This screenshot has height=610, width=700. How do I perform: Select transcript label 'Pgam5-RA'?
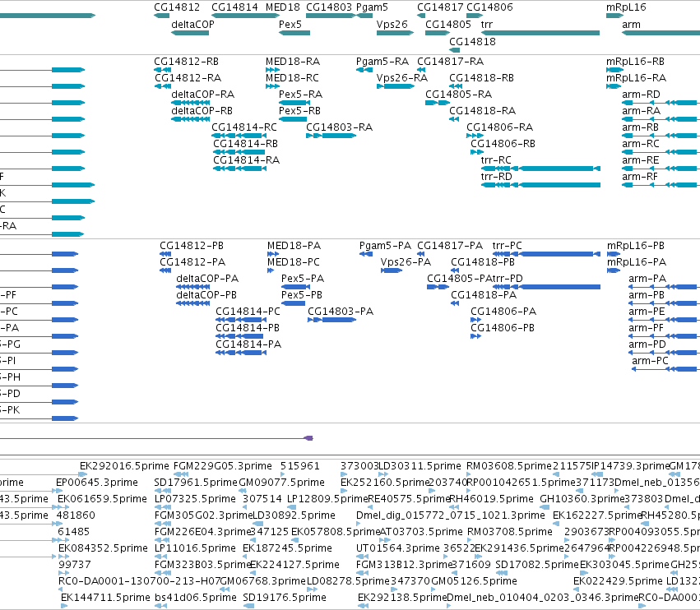point(382,62)
